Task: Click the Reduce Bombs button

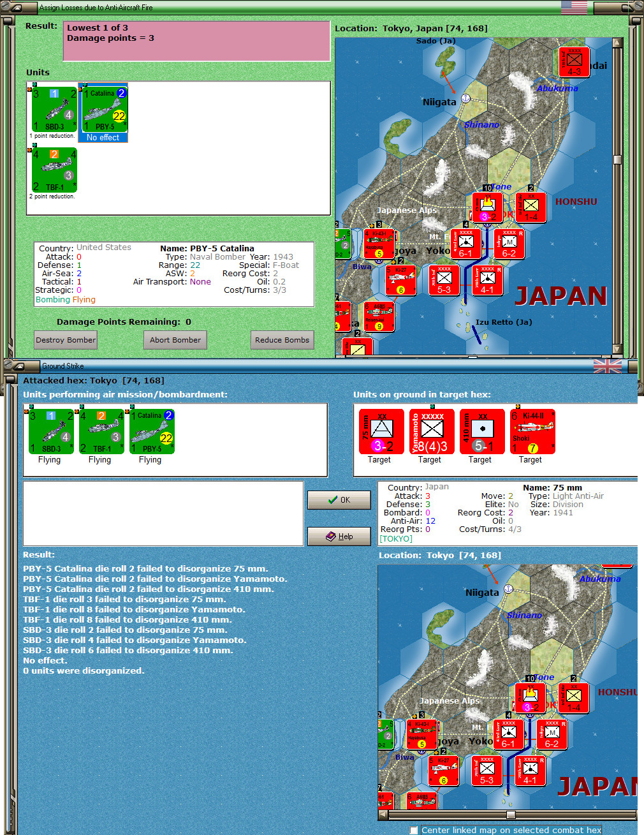Action: coord(282,340)
